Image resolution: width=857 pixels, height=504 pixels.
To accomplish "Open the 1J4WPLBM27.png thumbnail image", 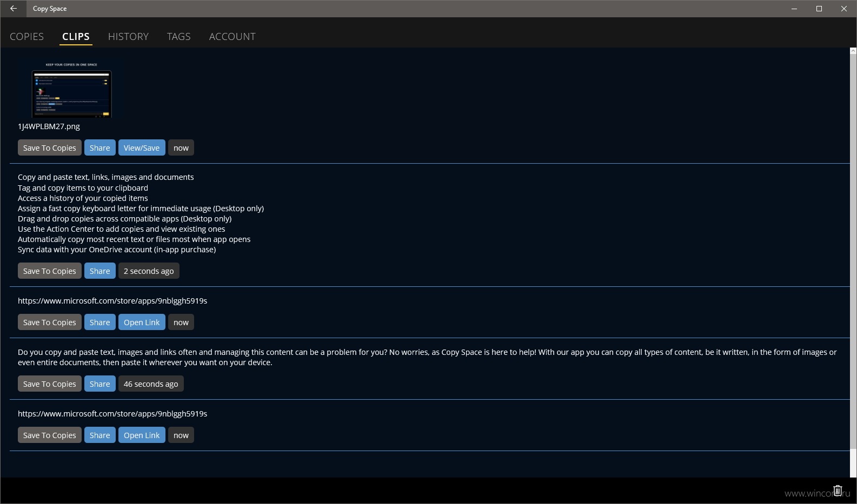I will click(72, 88).
